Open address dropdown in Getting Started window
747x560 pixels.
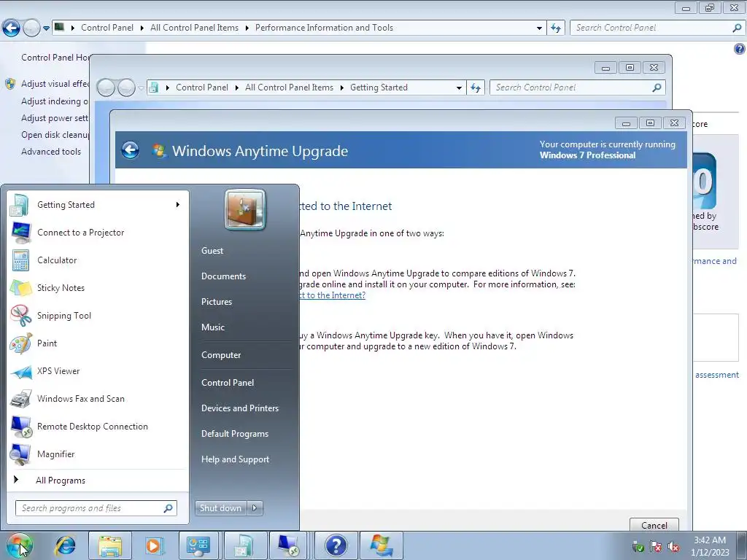[x=459, y=87]
